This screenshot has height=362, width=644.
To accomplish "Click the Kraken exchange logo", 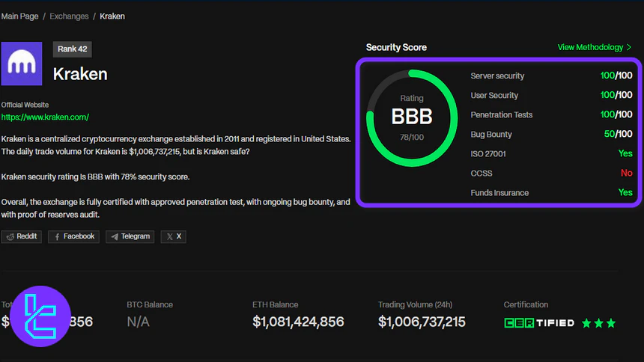I will [22, 64].
